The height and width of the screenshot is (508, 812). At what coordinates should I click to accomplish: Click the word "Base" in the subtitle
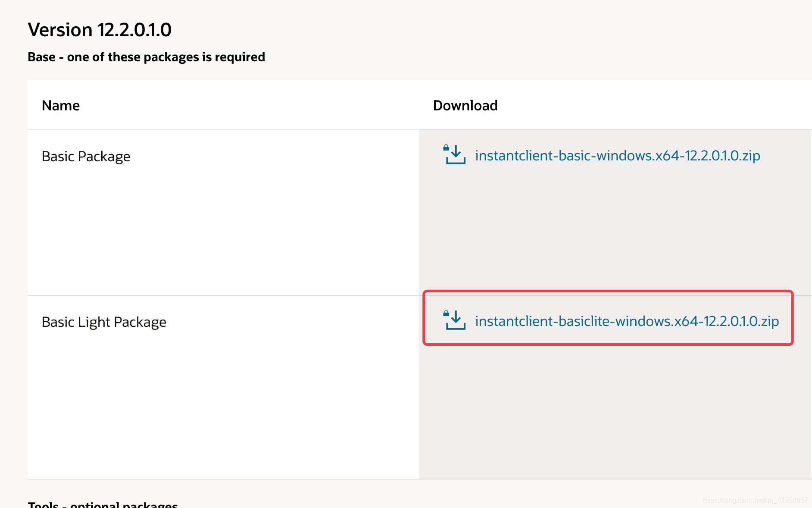coord(41,57)
